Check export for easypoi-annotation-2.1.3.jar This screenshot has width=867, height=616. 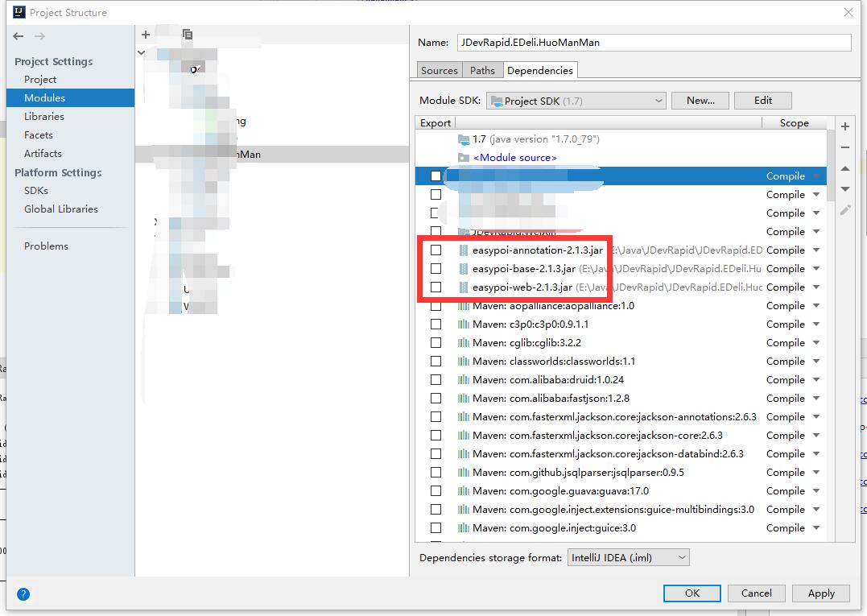pos(436,250)
